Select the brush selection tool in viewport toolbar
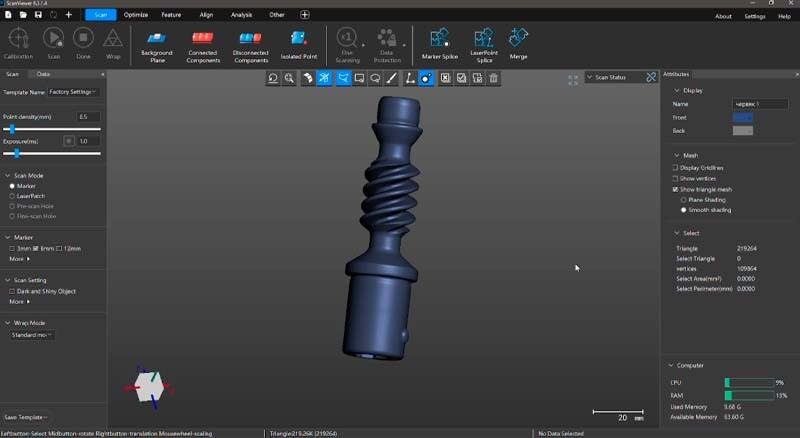800x438 pixels. click(x=392, y=78)
